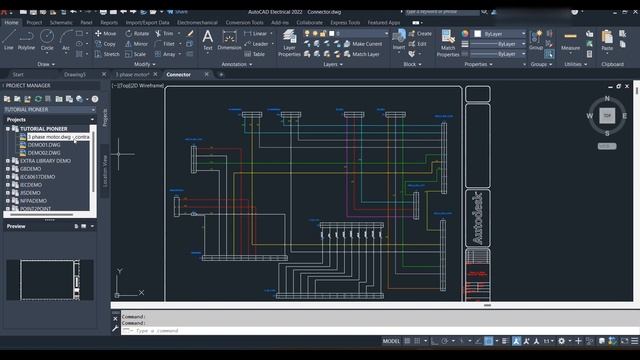640x360 pixels.
Task: Click the TOP face of ViewCube
Action: [x=607, y=116]
